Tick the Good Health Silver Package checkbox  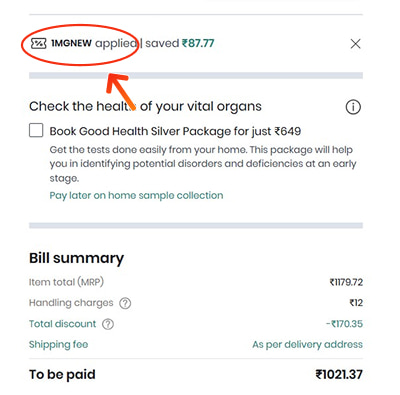click(x=36, y=130)
